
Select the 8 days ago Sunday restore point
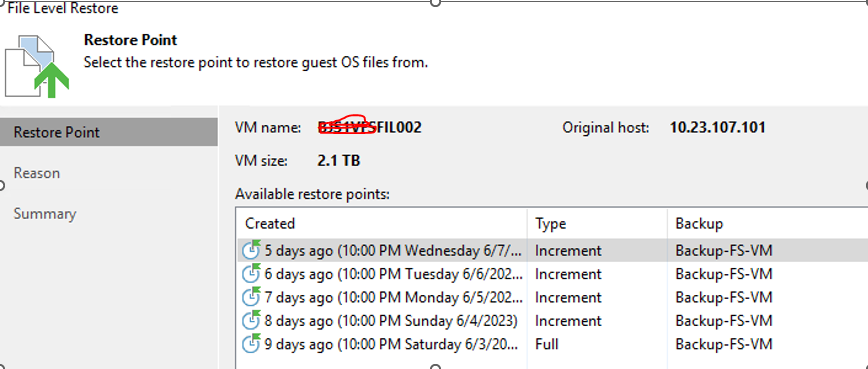(552, 320)
